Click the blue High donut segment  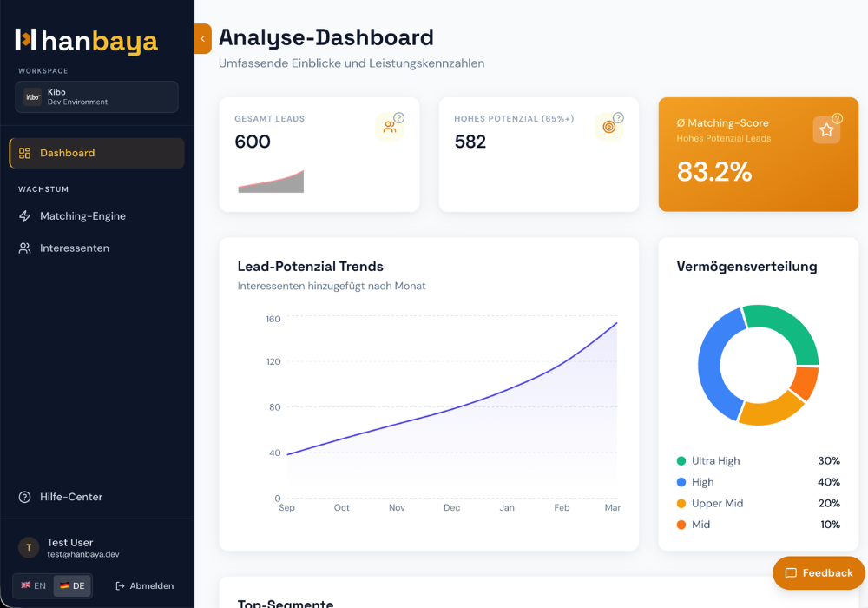point(714,363)
